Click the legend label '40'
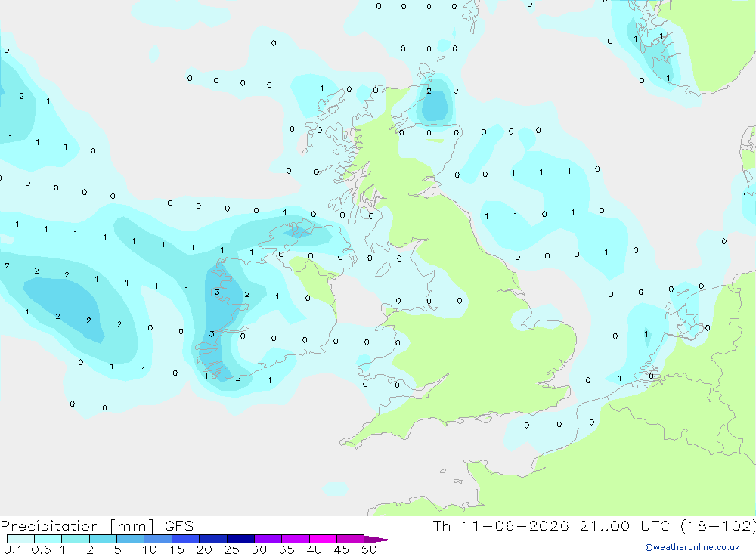756x554 pixels. [x=314, y=549]
